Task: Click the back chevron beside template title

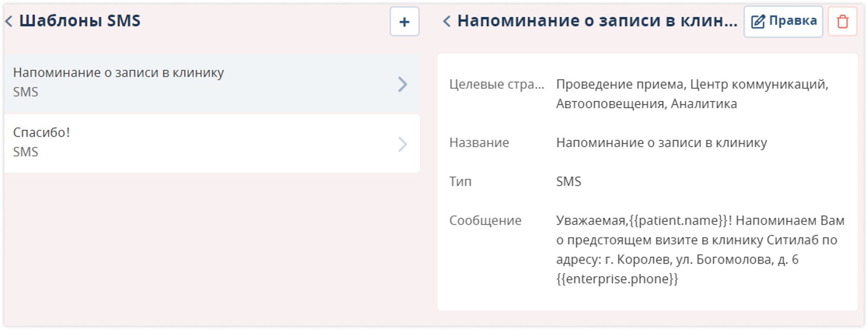Action: pyautogui.click(x=448, y=20)
